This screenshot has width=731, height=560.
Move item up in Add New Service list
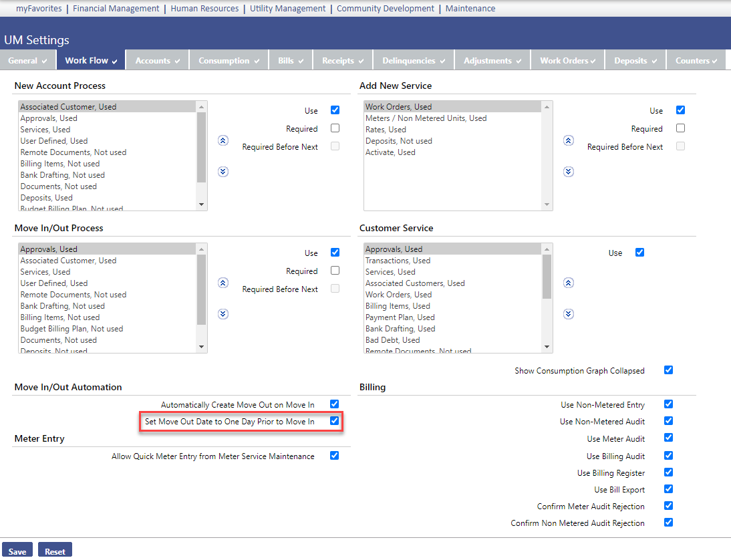[x=569, y=140]
